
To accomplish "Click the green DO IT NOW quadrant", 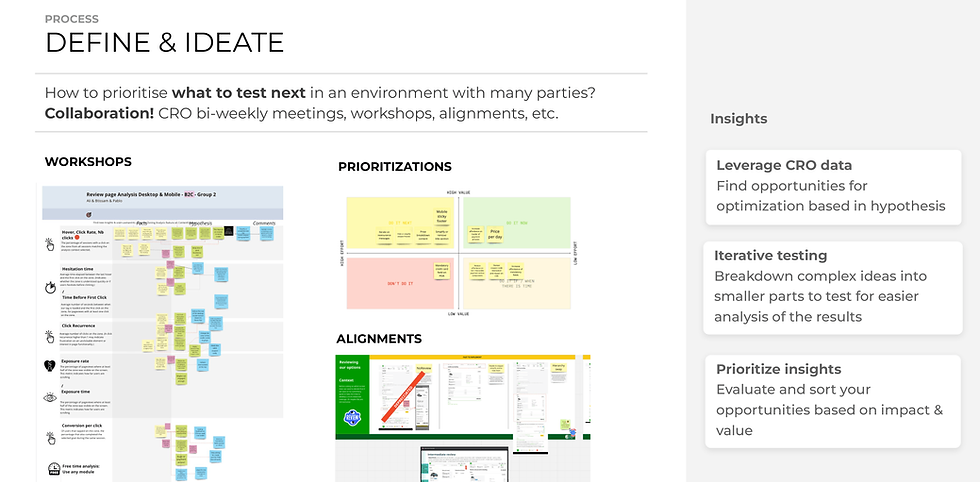I will [x=516, y=224].
